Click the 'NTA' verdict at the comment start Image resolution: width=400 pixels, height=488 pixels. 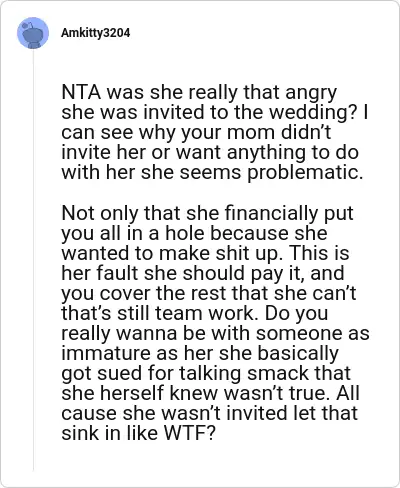81,92
